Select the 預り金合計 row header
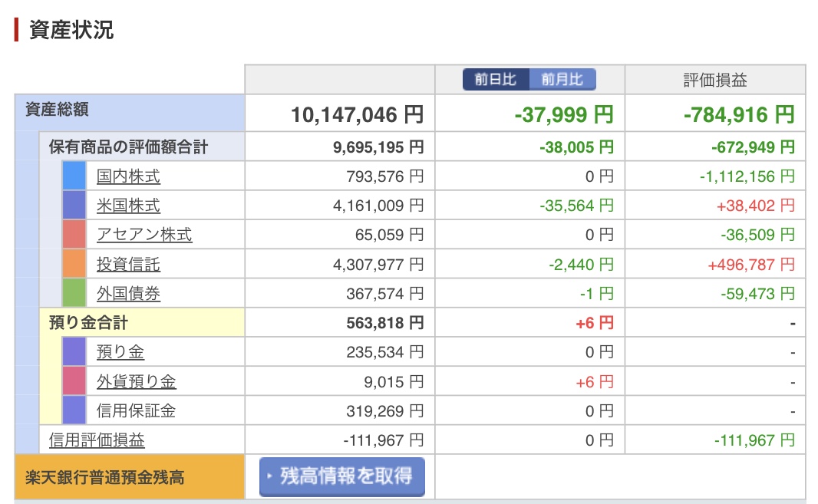818x504 pixels. (x=142, y=322)
